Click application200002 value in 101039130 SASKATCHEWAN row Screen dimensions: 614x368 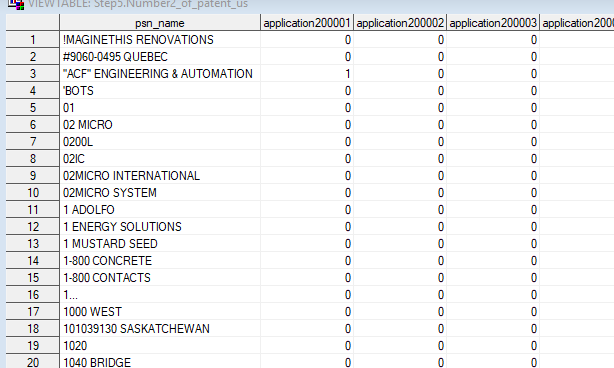point(400,329)
